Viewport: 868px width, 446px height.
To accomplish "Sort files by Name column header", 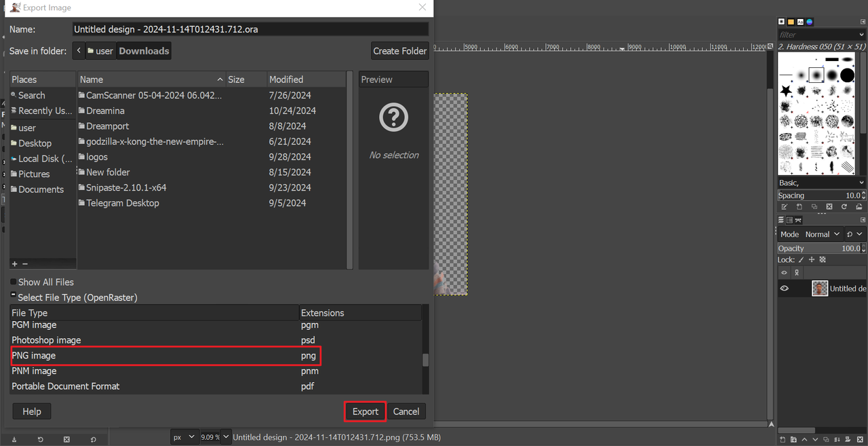I will [151, 79].
